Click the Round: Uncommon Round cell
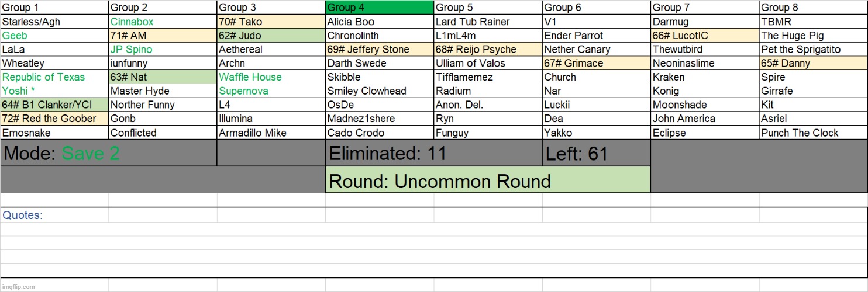The height and width of the screenshot is (292, 868). click(x=488, y=180)
